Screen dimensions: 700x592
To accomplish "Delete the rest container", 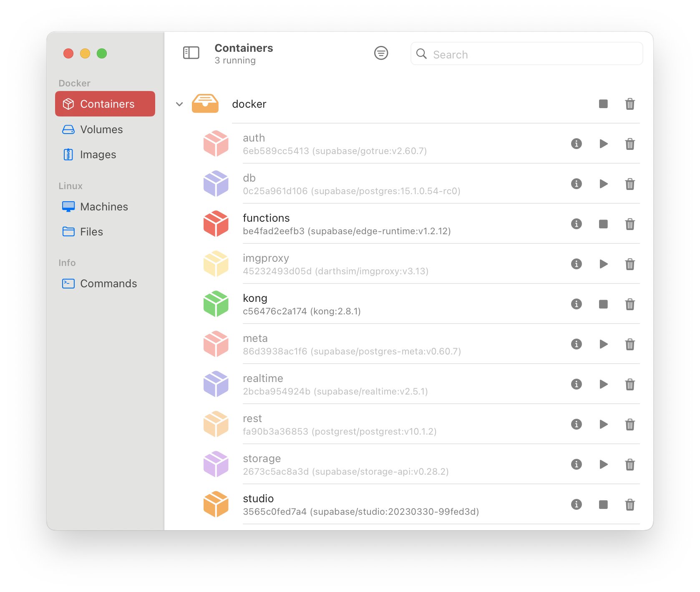I will pyautogui.click(x=630, y=425).
